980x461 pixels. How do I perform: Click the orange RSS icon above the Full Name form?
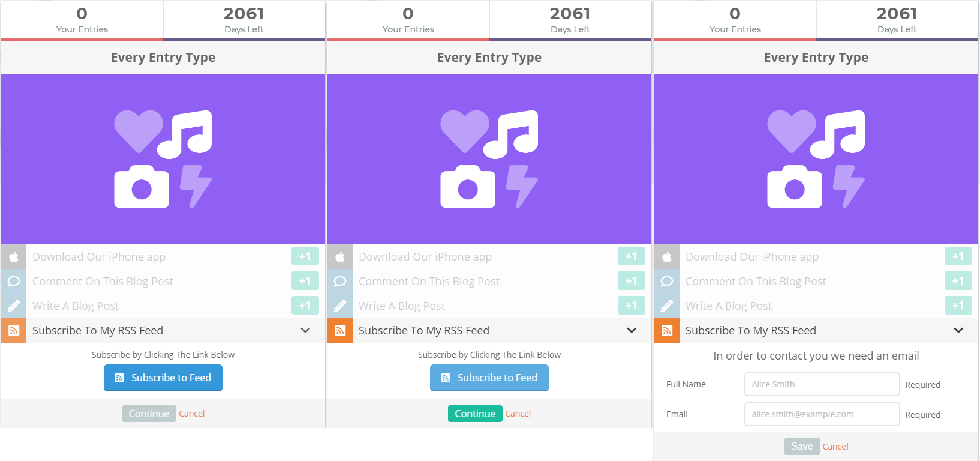pos(666,330)
